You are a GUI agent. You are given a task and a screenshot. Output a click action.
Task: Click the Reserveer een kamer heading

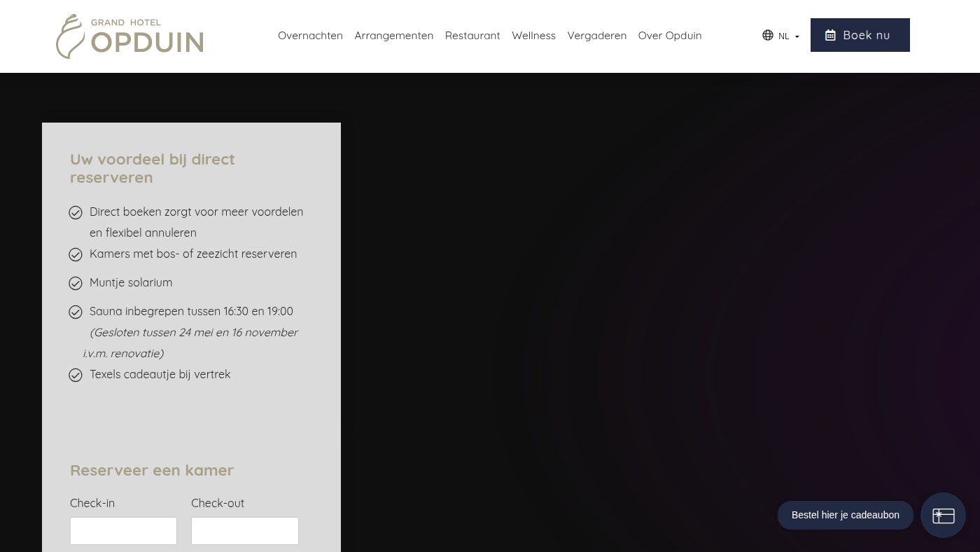point(152,470)
